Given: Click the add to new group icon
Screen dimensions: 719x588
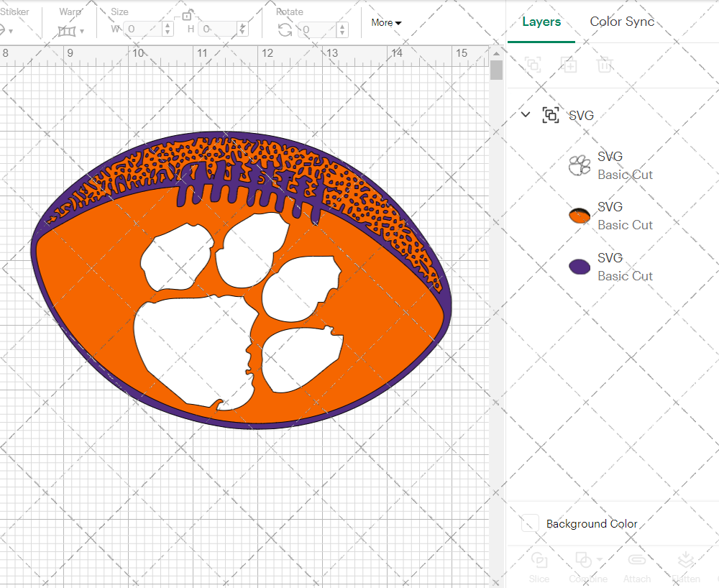Looking at the screenshot, I should 533,65.
